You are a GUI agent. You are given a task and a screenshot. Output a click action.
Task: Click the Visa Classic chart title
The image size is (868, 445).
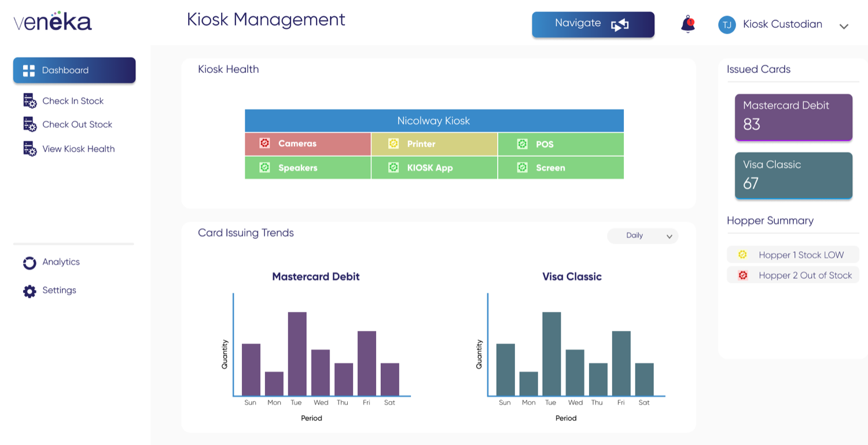coord(572,277)
